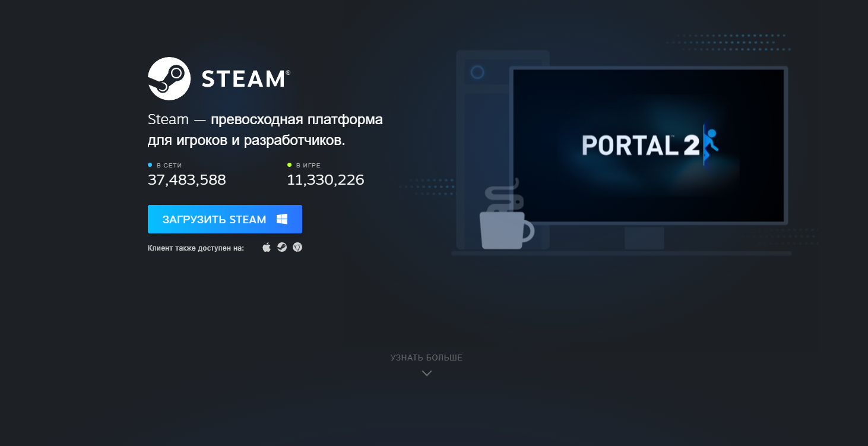868x446 pixels.
Task: Select the online users count 37,483,588
Action: tap(187, 180)
